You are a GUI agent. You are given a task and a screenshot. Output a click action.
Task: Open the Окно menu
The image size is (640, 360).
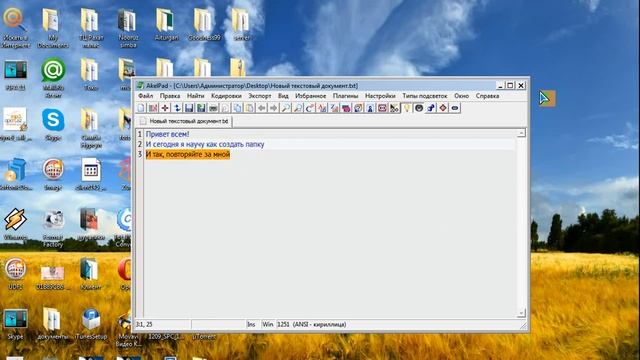click(461, 96)
